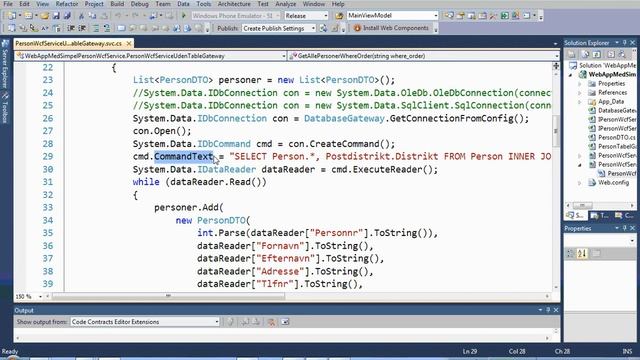This screenshot has height=360, width=640.
Task: Open the Release configuration dropdown
Action: pyautogui.click(x=306, y=16)
